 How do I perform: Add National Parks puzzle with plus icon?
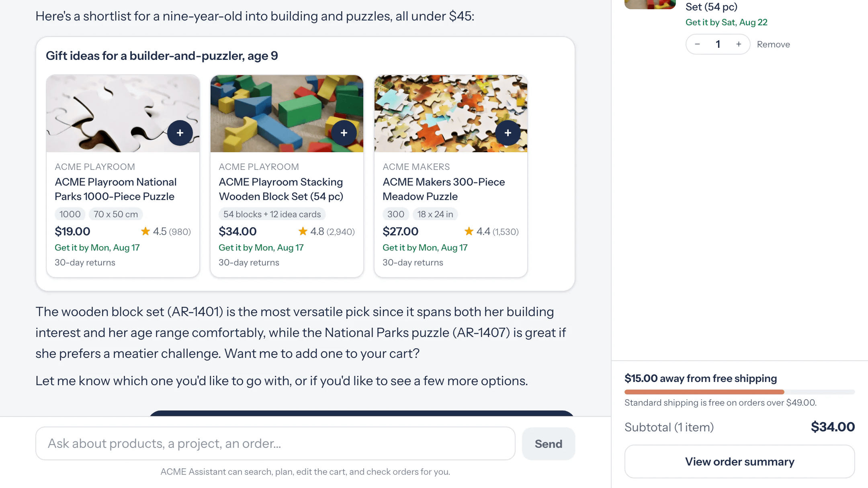tap(180, 133)
